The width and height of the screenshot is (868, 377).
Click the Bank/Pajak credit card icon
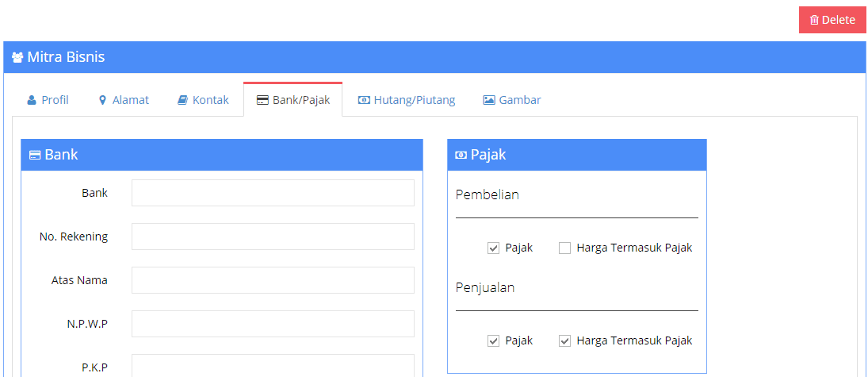(x=263, y=100)
